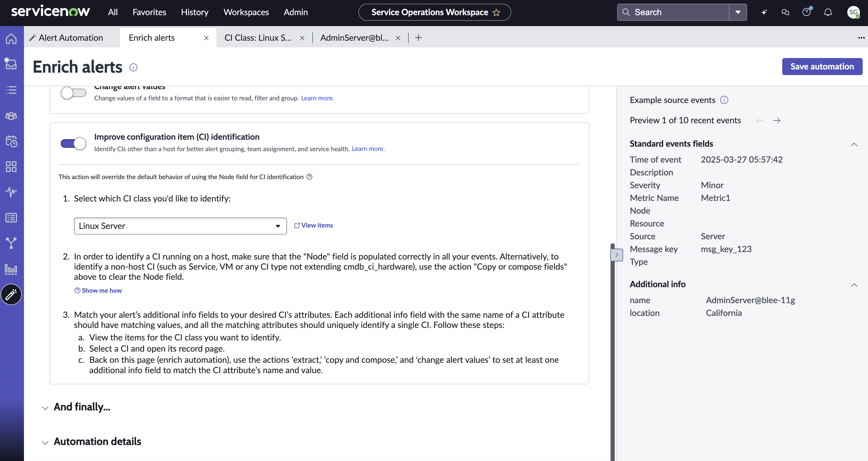Image resolution: width=868 pixels, height=461 pixels.
Task: Close the AdminServer@bl... tab
Action: [398, 38]
